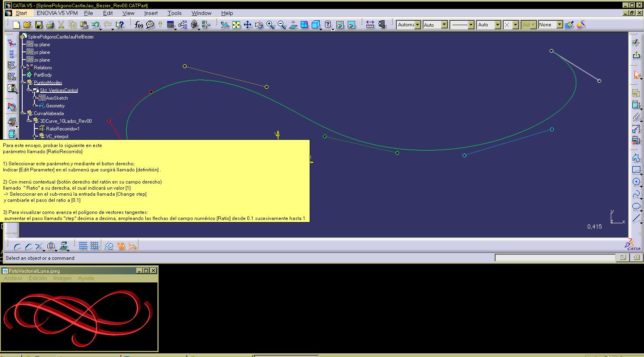Toggle Snap to Point grid option
The image size is (644, 357).
click(94, 246)
